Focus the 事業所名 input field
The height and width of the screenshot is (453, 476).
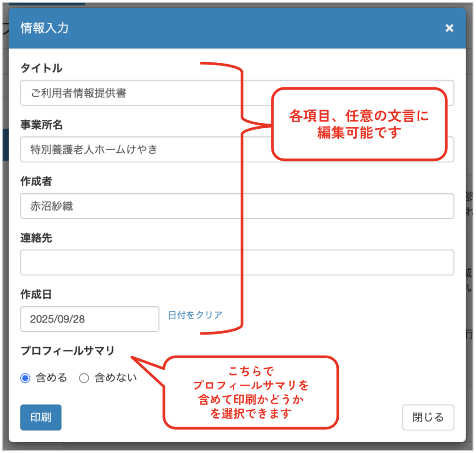click(139, 150)
